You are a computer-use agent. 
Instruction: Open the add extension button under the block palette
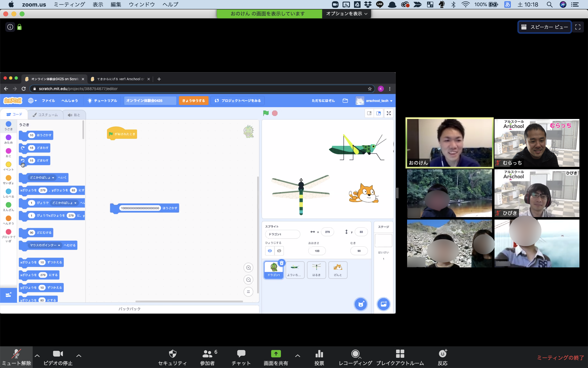coord(9,295)
